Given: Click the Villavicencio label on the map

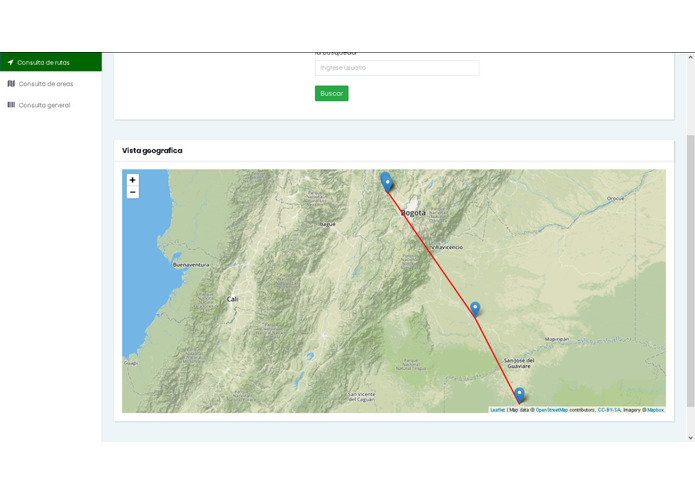Looking at the screenshot, I should coord(447,247).
